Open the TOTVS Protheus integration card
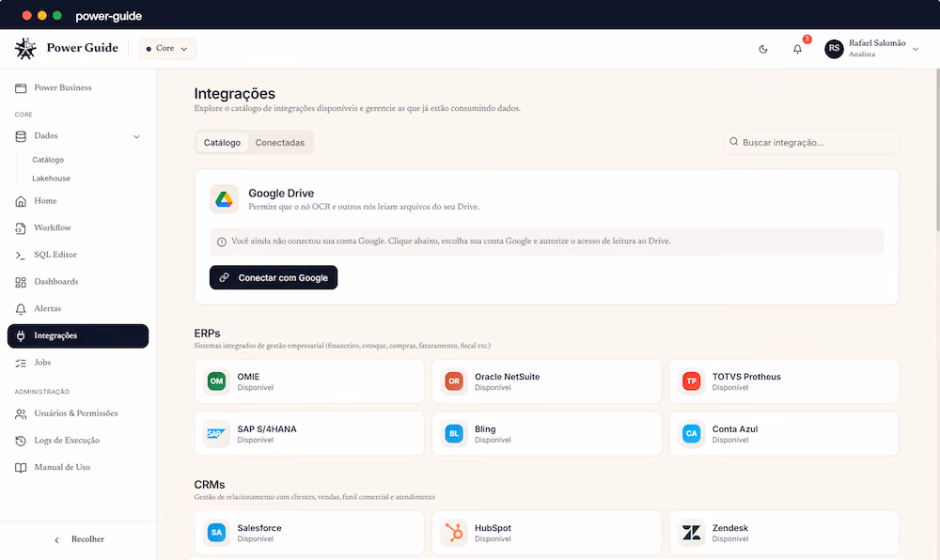Viewport: 940px width, 560px height. (x=784, y=381)
